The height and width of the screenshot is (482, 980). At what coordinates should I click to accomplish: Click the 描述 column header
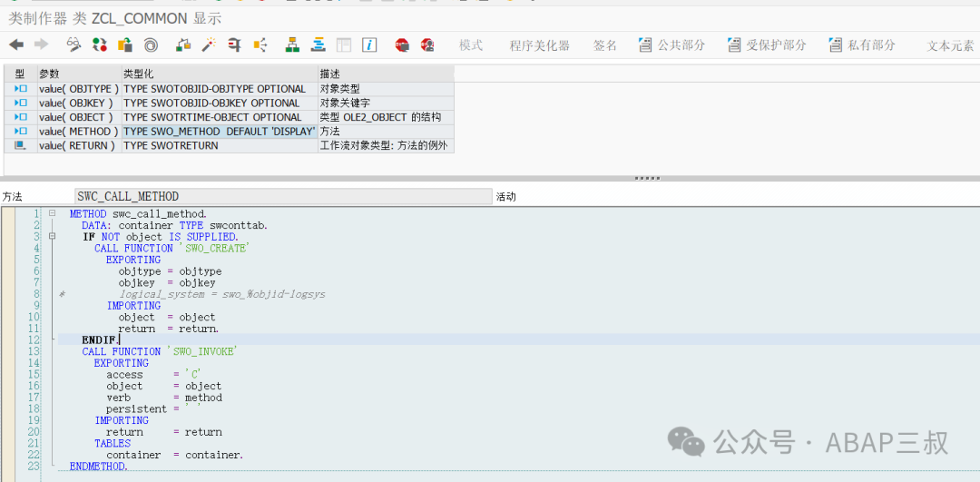click(387, 74)
